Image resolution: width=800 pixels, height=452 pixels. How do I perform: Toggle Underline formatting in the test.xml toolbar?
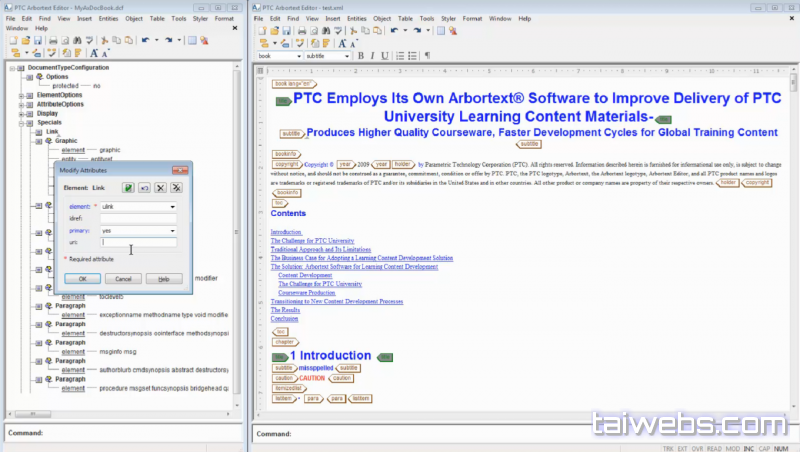(383, 56)
